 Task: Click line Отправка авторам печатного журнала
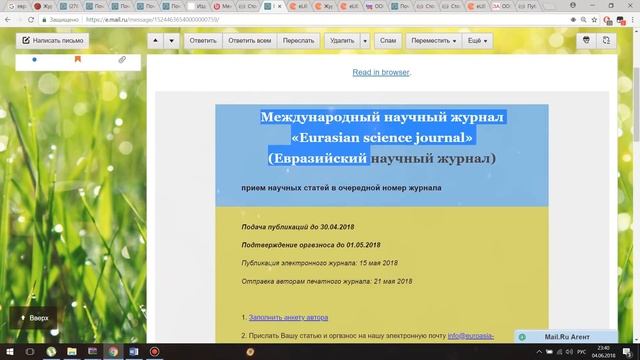coord(327,281)
